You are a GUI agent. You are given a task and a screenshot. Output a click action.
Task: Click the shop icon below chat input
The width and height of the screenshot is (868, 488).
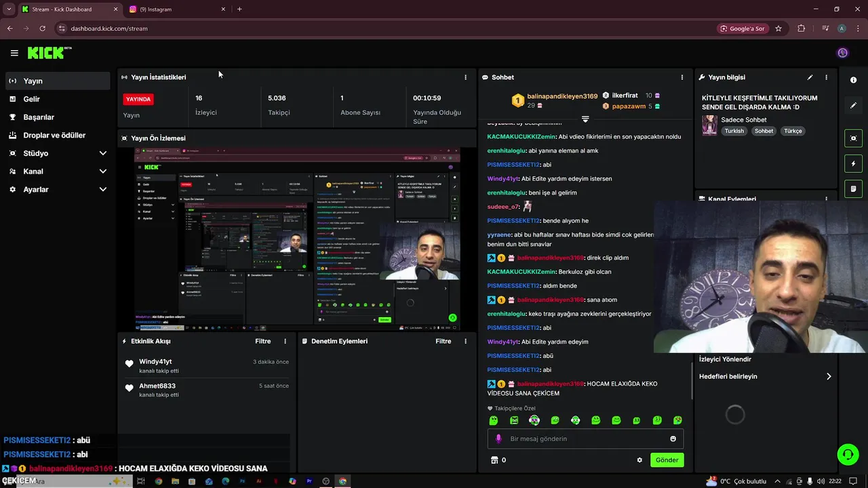(x=494, y=460)
